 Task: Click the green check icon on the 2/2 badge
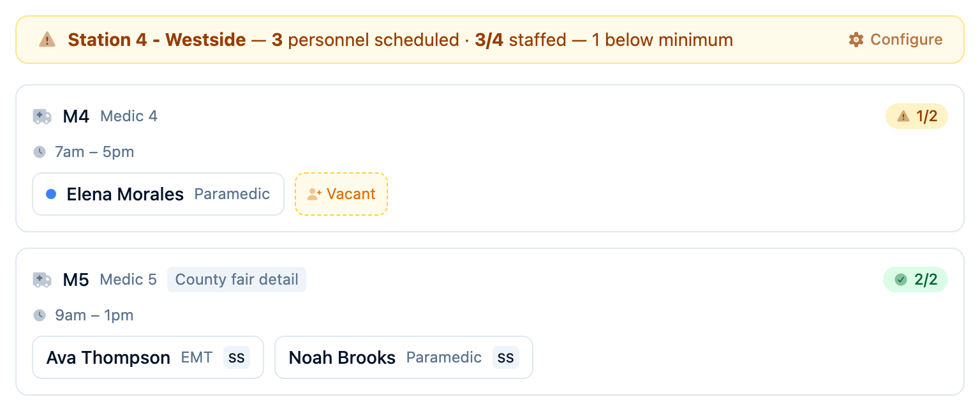tap(901, 280)
